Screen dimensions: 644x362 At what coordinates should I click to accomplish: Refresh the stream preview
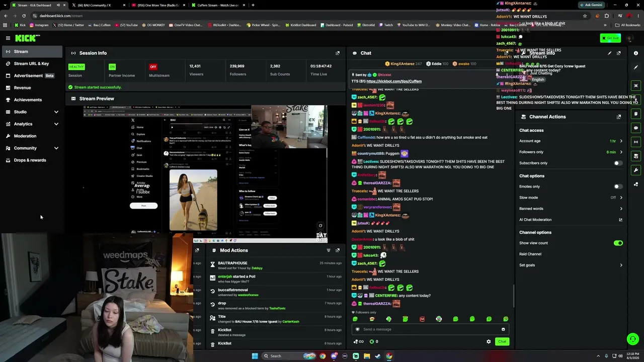(x=320, y=226)
